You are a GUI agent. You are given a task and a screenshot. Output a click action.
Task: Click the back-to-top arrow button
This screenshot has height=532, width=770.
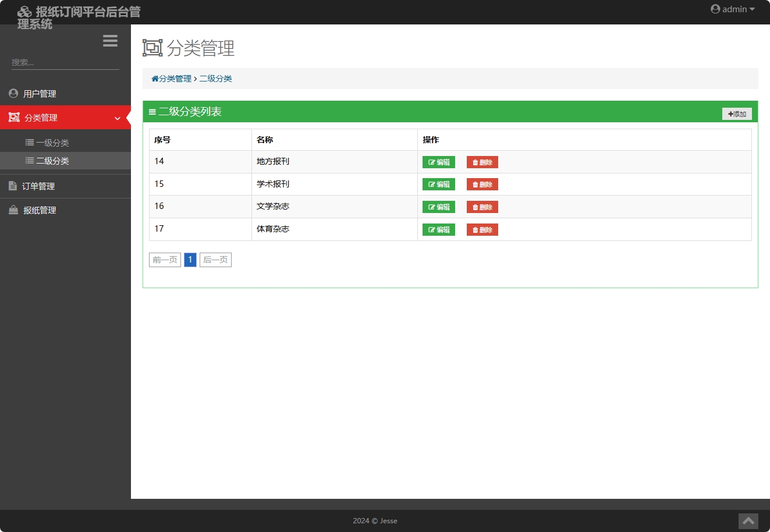tap(748, 521)
